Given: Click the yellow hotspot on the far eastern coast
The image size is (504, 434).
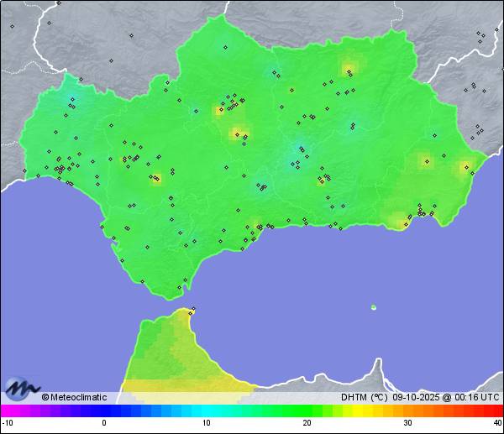Looking at the screenshot, I should 463,167.
